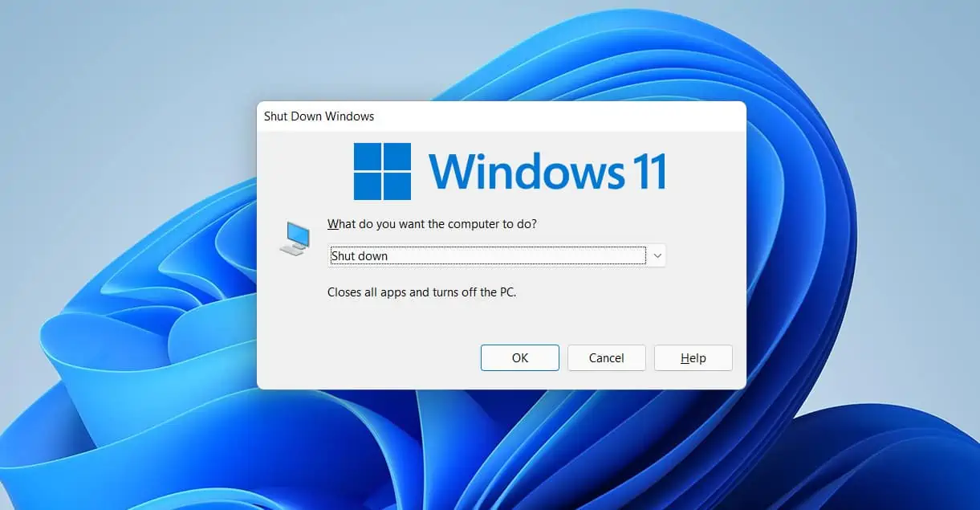This screenshot has height=510, width=980.
Task: Dismiss the dialog with Cancel
Action: coord(606,357)
